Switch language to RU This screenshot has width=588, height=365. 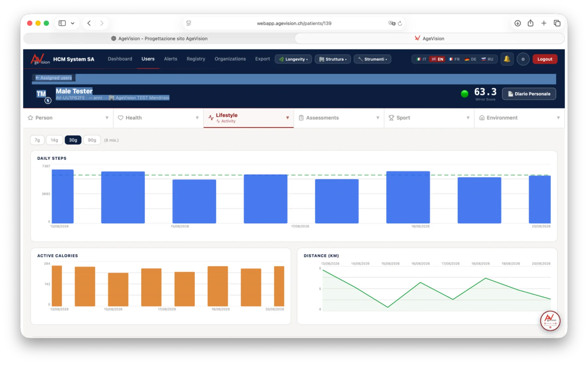click(487, 59)
